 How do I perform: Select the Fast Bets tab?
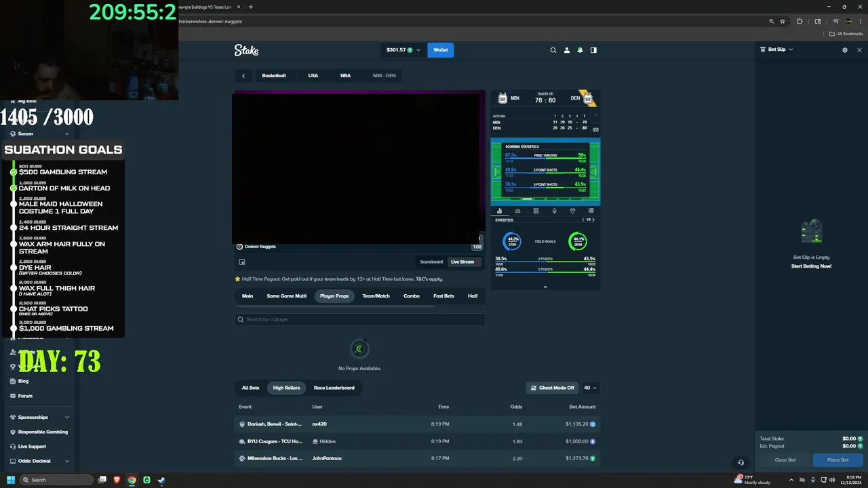coord(443,296)
